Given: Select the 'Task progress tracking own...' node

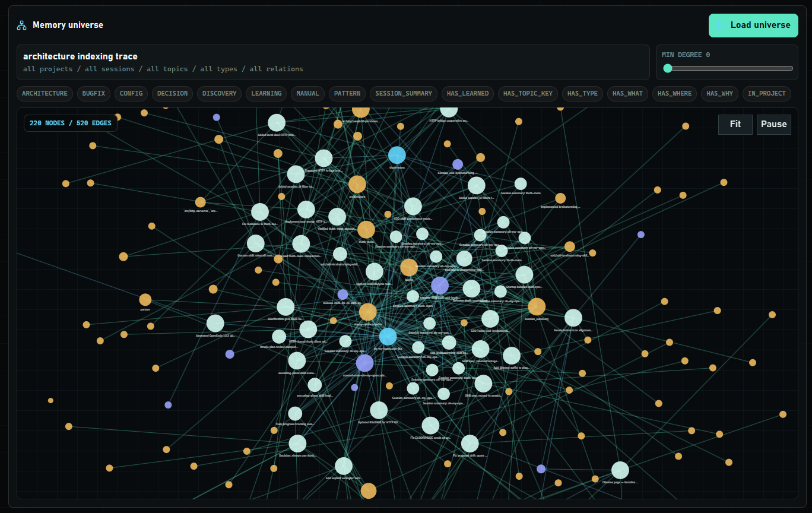Looking at the screenshot, I should (x=295, y=414).
